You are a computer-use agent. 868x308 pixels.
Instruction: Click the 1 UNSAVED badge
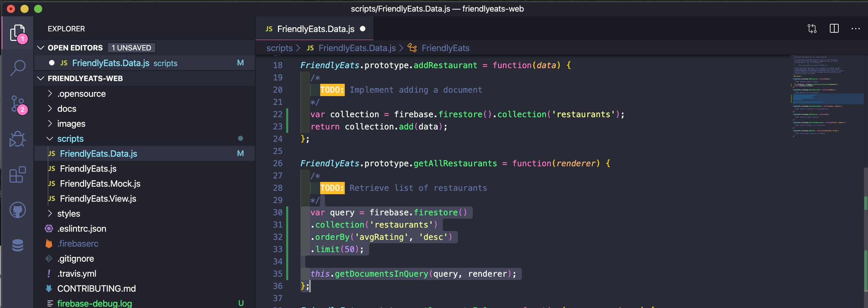click(x=131, y=48)
